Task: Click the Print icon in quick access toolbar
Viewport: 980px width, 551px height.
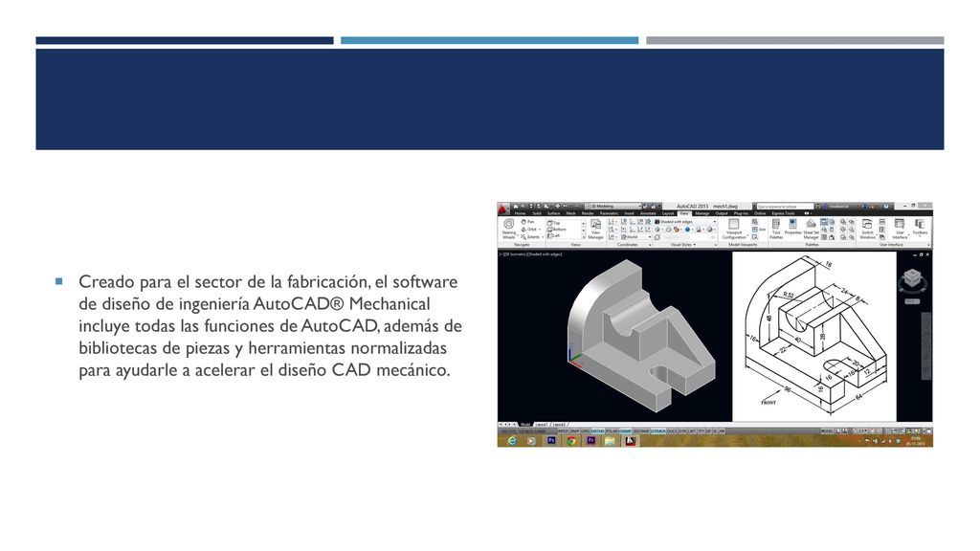Action: click(558, 207)
